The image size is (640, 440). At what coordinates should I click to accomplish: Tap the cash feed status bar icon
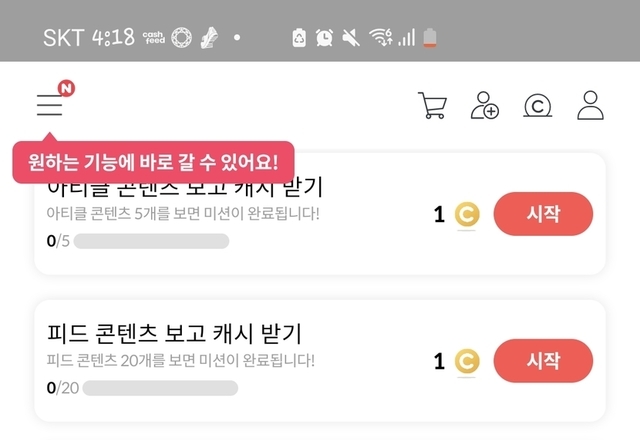[x=153, y=38]
